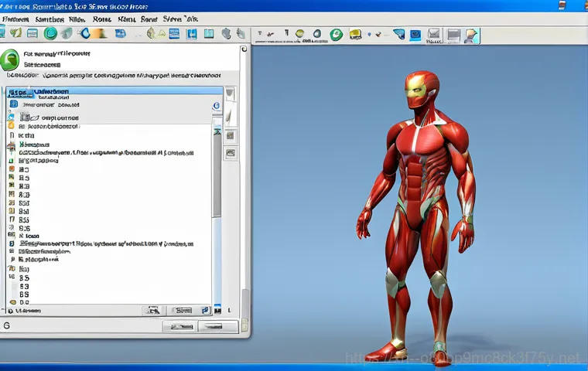Click the dark gray ring toolbar icon
This screenshot has height=371, width=588.
(317, 34)
